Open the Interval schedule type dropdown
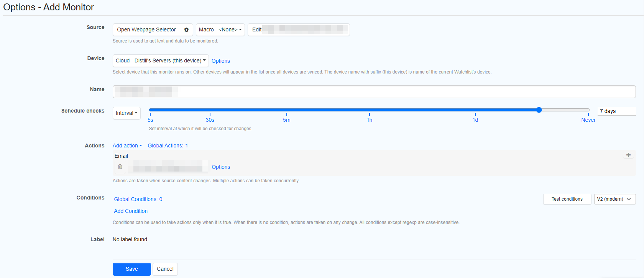The width and height of the screenshot is (644, 278). pyautogui.click(x=127, y=113)
